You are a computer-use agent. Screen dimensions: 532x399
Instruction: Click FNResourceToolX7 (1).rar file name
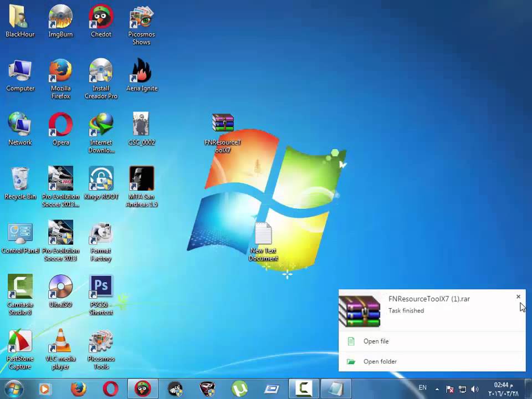tap(429, 299)
